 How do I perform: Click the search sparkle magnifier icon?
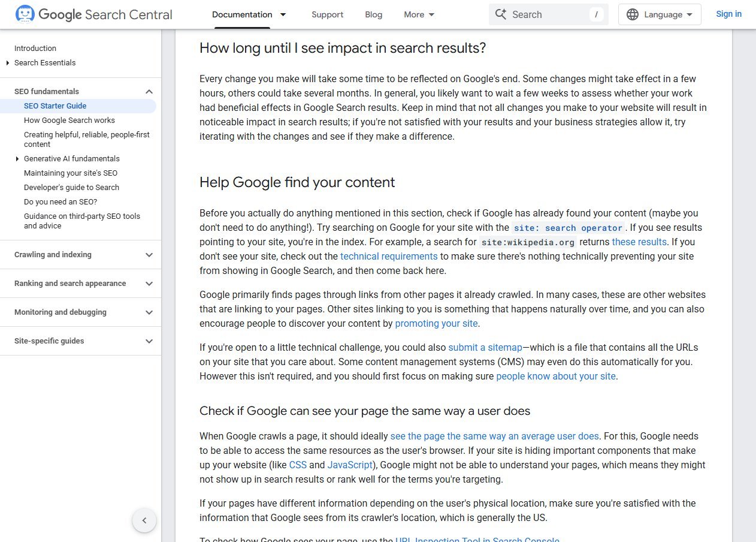click(x=501, y=14)
